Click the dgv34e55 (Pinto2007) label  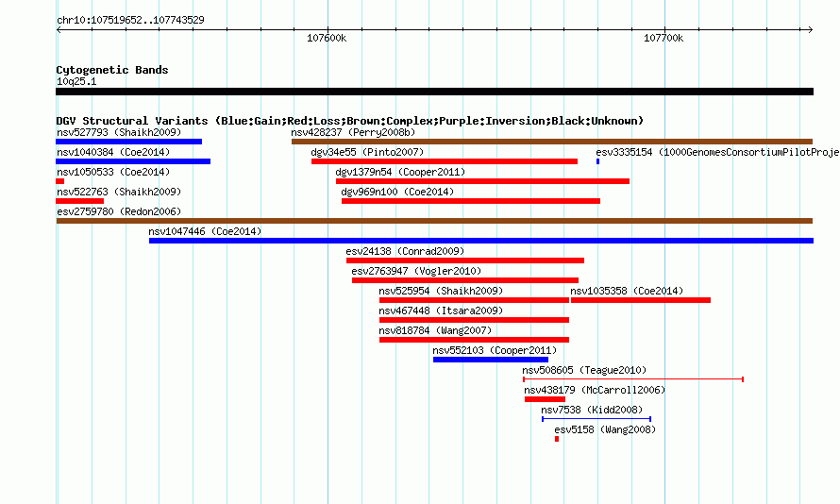point(367,152)
